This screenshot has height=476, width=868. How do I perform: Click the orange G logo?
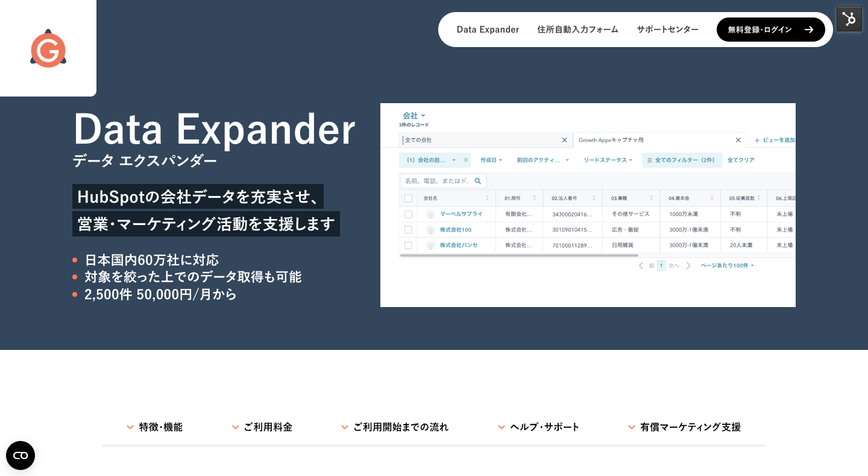click(48, 48)
